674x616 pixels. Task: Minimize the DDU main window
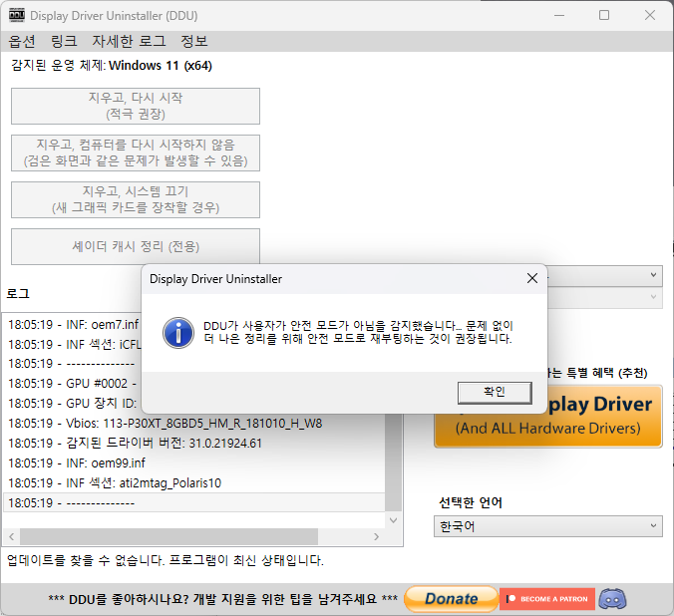click(x=559, y=16)
